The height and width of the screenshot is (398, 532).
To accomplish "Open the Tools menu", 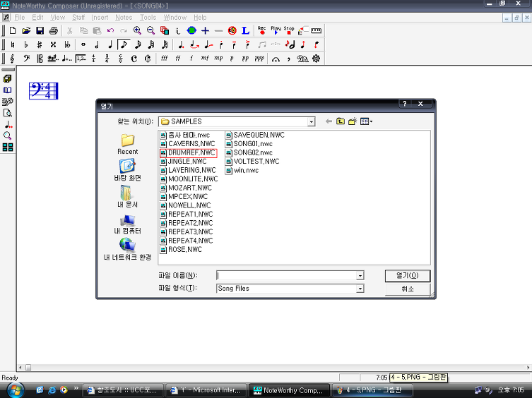I will click(x=148, y=18).
